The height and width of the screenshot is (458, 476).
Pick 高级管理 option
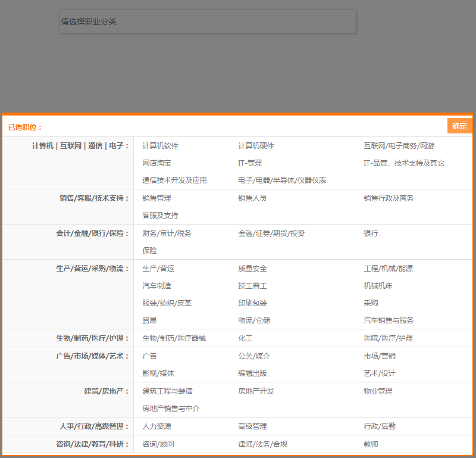tap(252, 426)
